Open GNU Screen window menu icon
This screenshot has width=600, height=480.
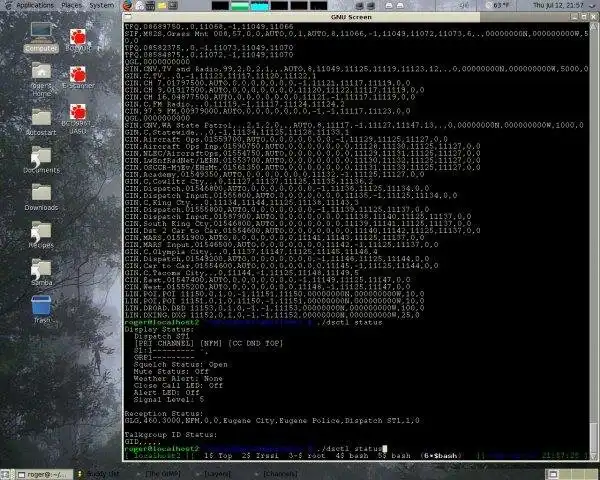128,17
